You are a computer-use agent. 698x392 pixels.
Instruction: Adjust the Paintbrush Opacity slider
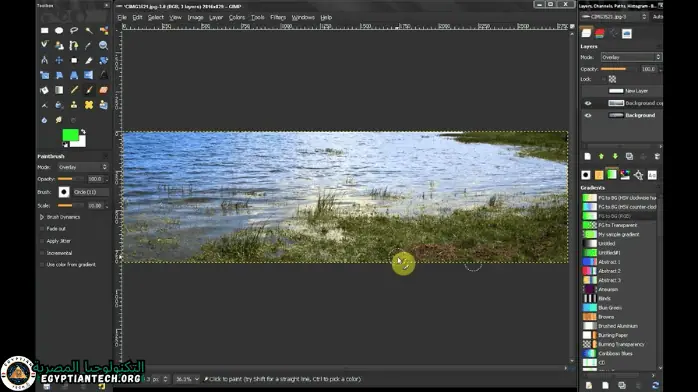click(x=70, y=179)
